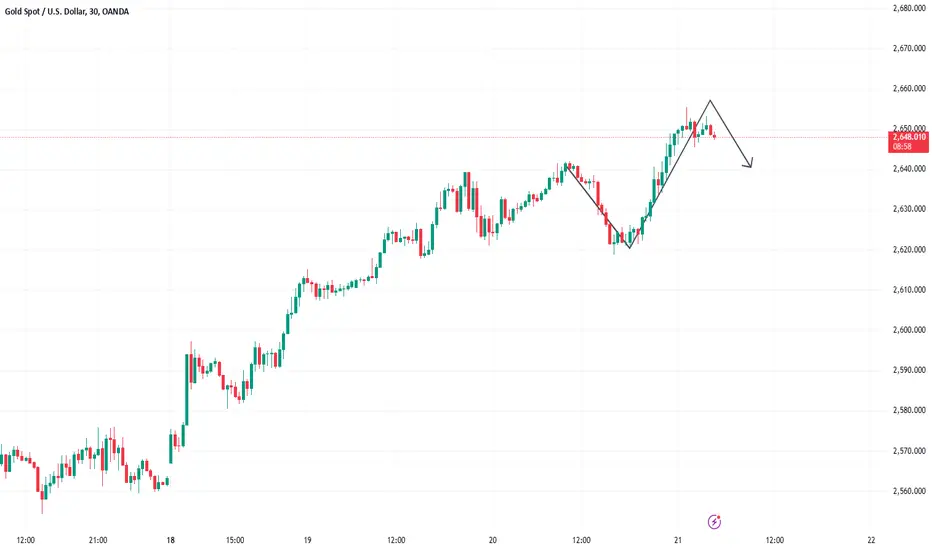Click the OANDA source label in chart title

coord(115,11)
